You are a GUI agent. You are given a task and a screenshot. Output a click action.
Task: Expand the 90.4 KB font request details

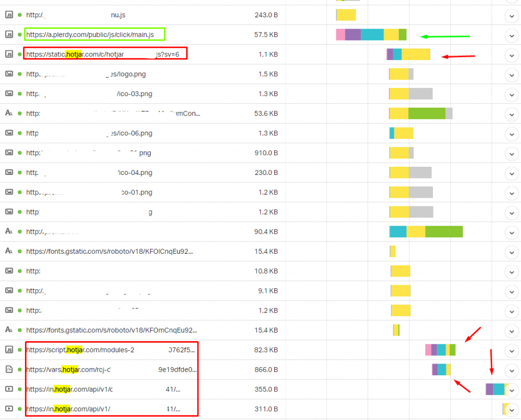click(511, 233)
